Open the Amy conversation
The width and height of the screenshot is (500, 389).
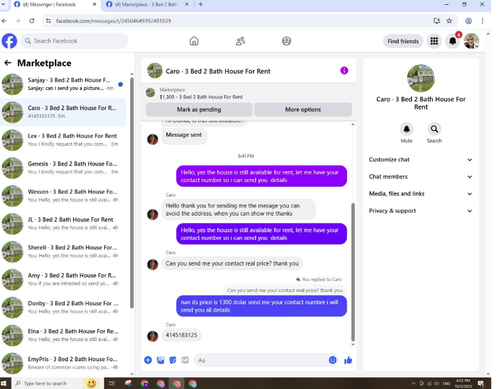pyautogui.click(x=63, y=279)
